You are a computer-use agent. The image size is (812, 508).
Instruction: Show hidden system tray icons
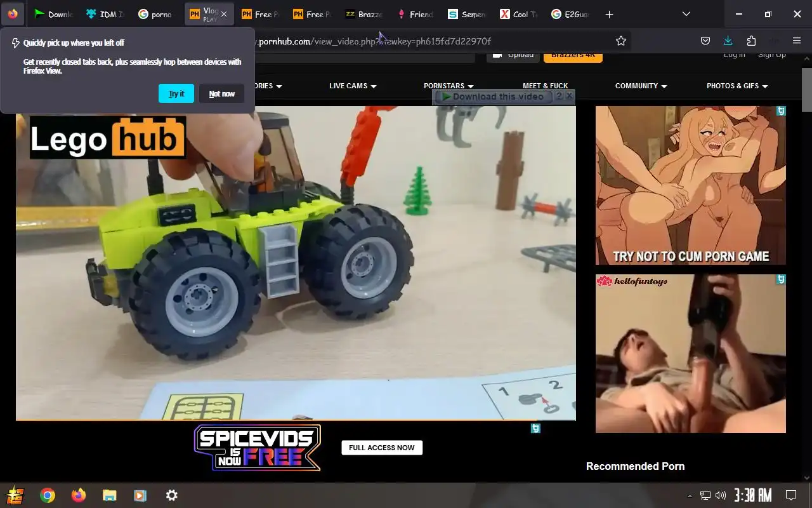[690, 495]
